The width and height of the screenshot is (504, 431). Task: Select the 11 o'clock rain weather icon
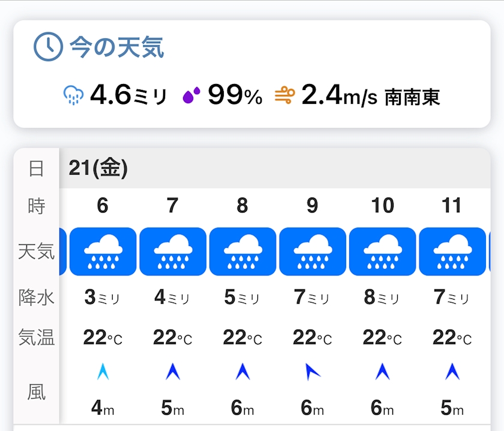[x=452, y=252]
